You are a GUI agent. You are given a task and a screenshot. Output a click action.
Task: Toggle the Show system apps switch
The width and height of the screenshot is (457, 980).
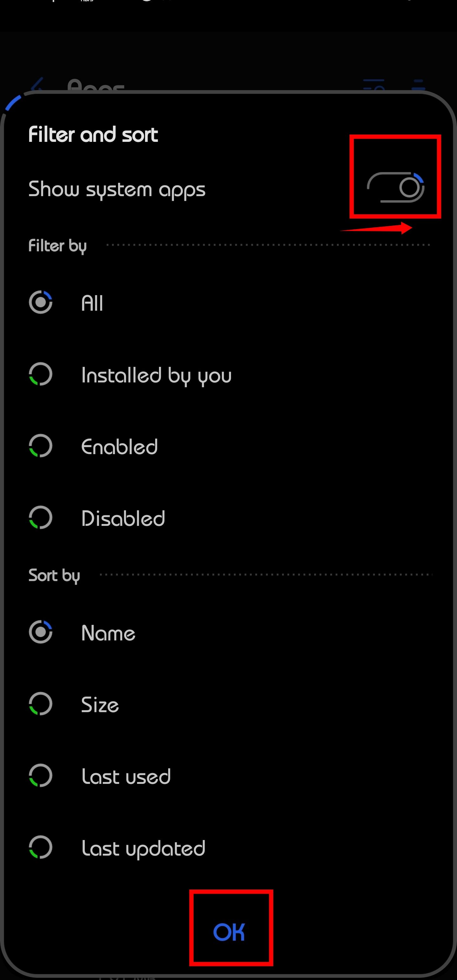point(396,187)
